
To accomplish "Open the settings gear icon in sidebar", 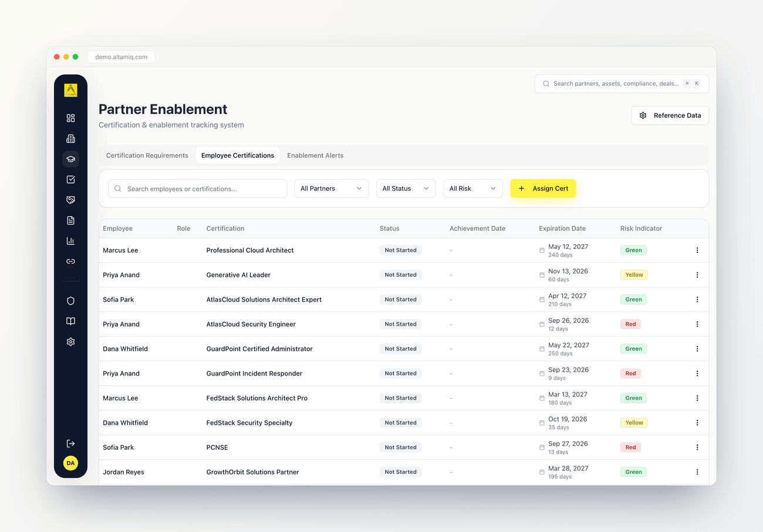I will tap(70, 342).
